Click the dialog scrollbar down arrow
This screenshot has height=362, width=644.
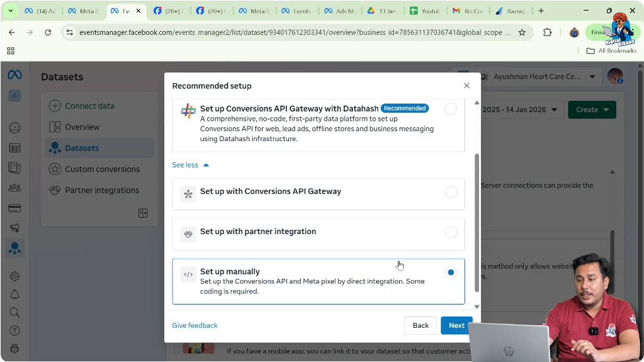click(x=476, y=307)
